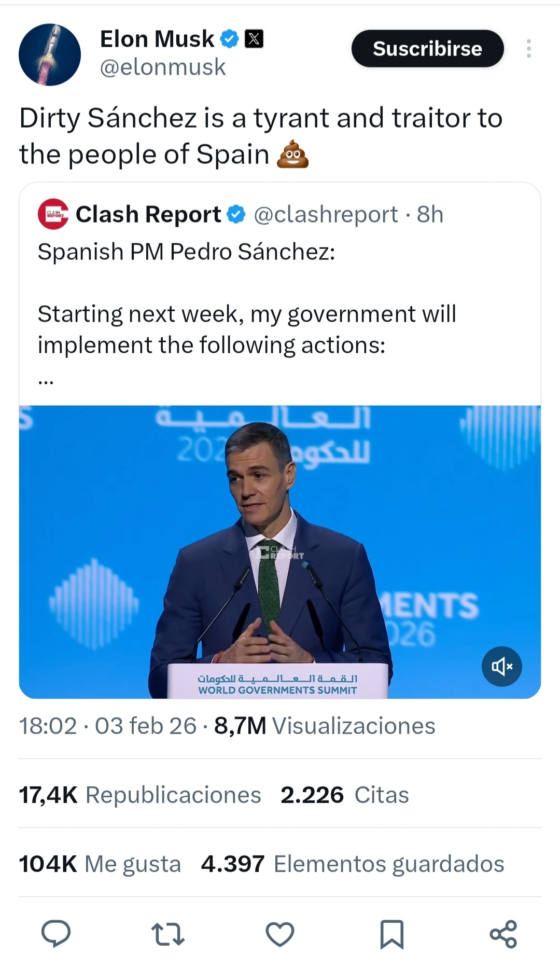
Task: View the 2.226 Citas list
Action: (x=344, y=795)
